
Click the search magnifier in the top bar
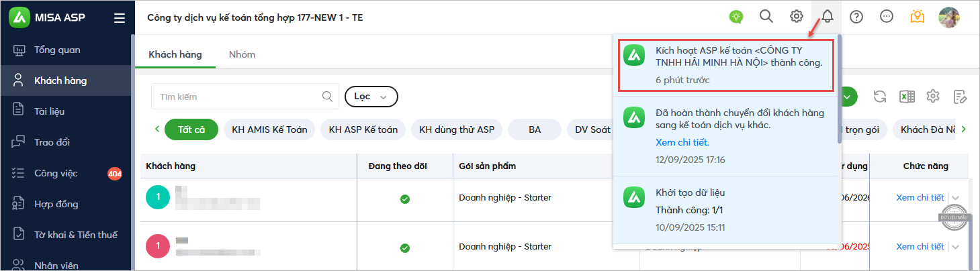[766, 17]
